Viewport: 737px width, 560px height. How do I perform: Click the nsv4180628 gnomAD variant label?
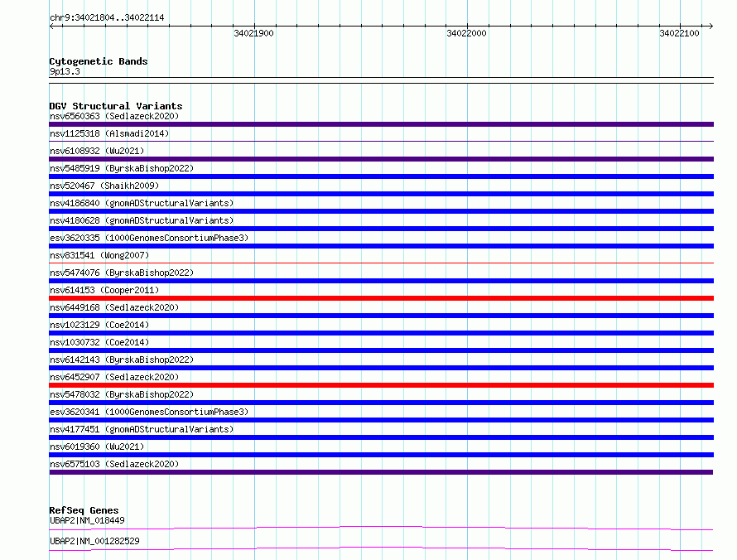coord(142,220)
